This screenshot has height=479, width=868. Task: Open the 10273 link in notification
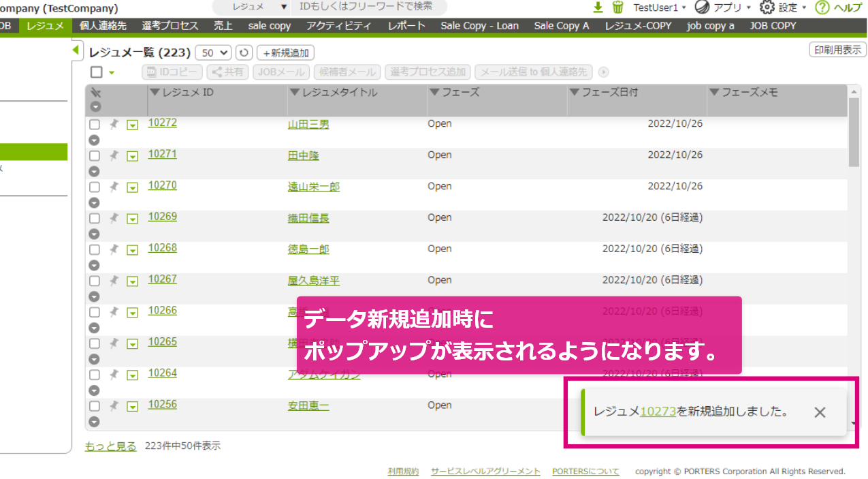(658, 412)
